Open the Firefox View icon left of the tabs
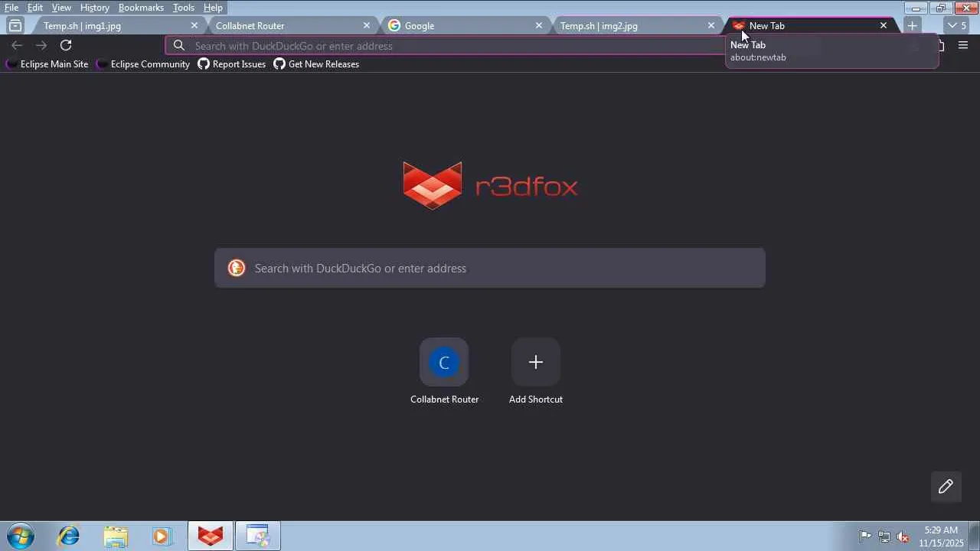 click(x=15, y=25)
